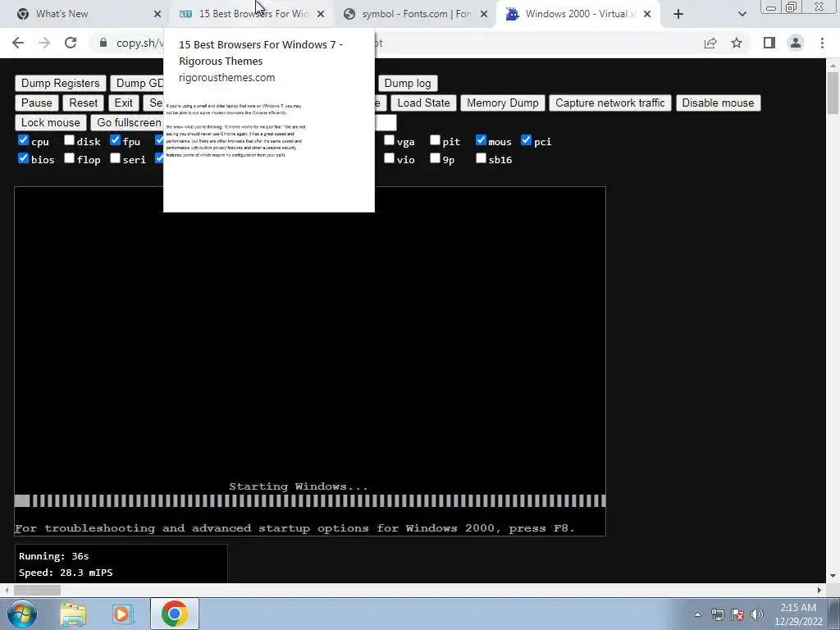Image resolution: width=840 pixels, height=630 pixels.
Task: Click the Running: 36s status text
Action: coord(53,556)
